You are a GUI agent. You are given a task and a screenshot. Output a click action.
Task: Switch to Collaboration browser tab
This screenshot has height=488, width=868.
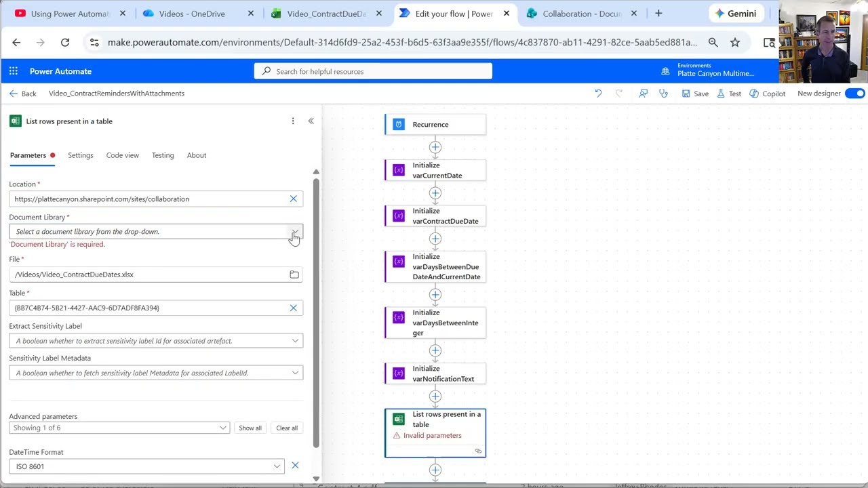[x=582, y=14]
